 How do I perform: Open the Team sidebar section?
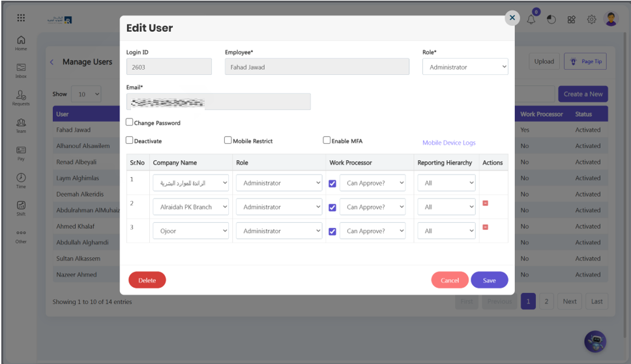click(x=21, y=124)
